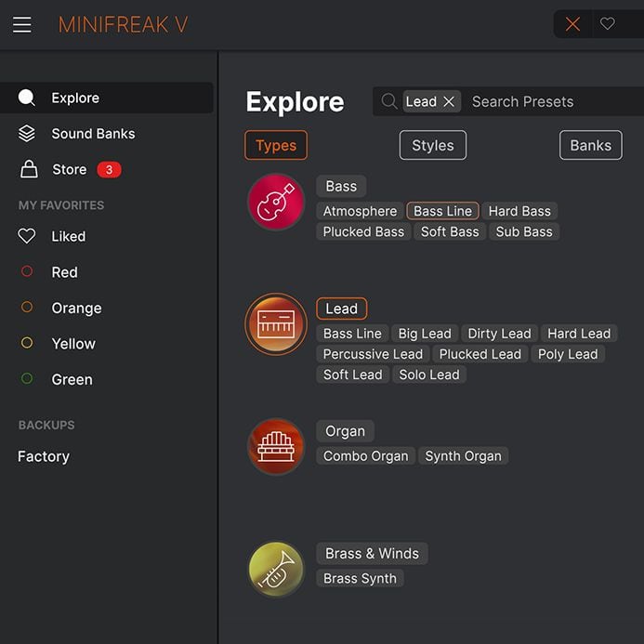Select the Orange favorites color tag
644x644 pixels.
coord(76,308)
